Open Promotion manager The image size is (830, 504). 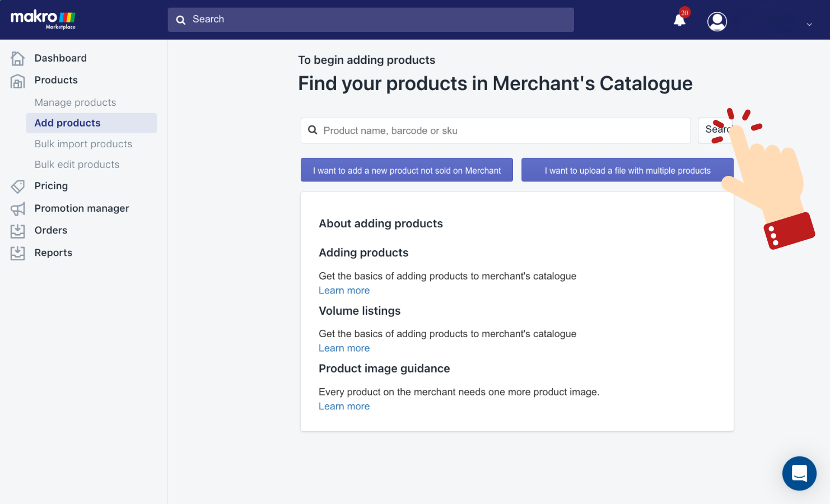click(x=82, y=208)
